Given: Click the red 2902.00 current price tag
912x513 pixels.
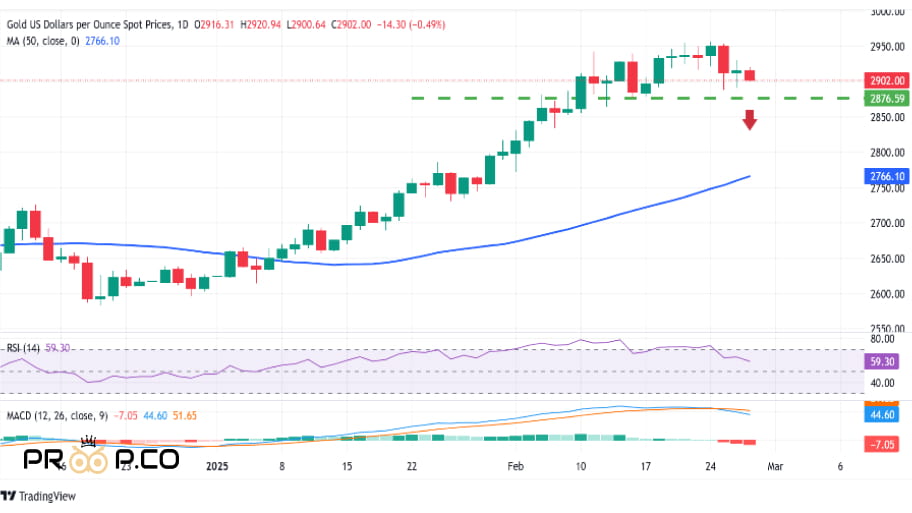Looking at the screenshot, I should 887,80.
